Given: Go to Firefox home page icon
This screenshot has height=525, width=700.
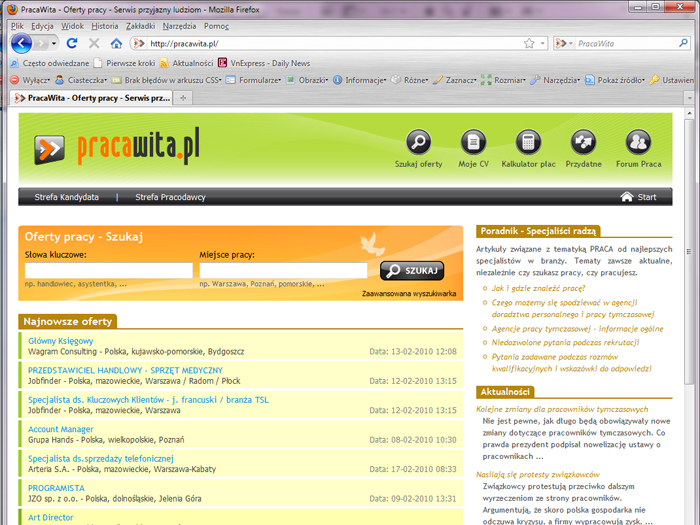Looking at the screenshot, I should point(117,43).
